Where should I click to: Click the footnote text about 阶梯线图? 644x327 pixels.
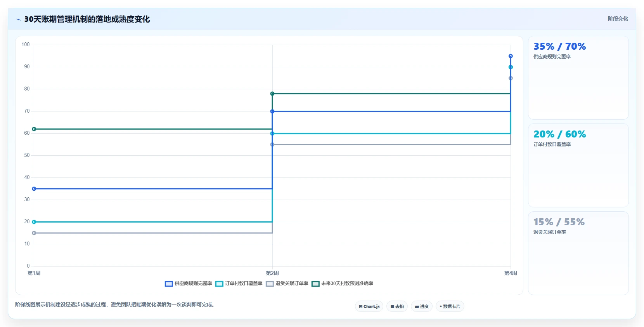click(115, 305)
